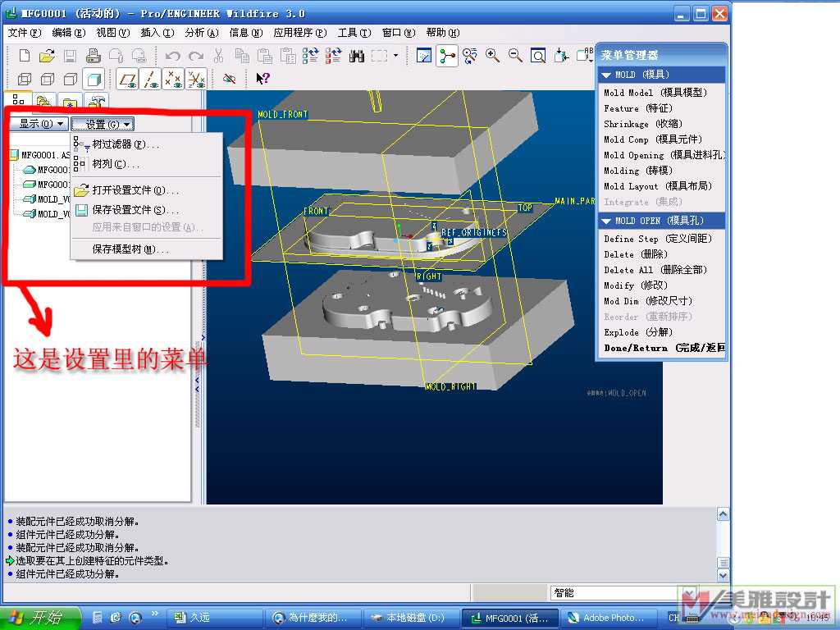This screenshot has height=630, width=840.
Task: Open the 显示(O) dropdown
Action: point(39,125)
